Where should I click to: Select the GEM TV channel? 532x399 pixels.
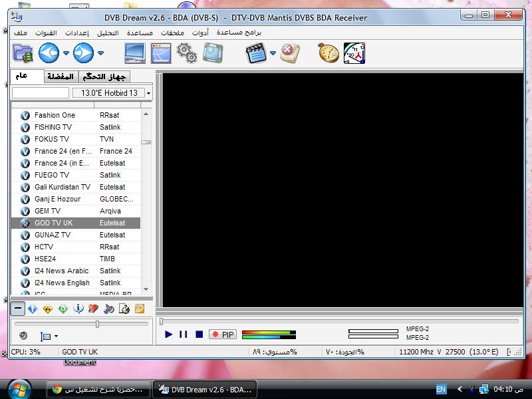[x=76, y=211]
